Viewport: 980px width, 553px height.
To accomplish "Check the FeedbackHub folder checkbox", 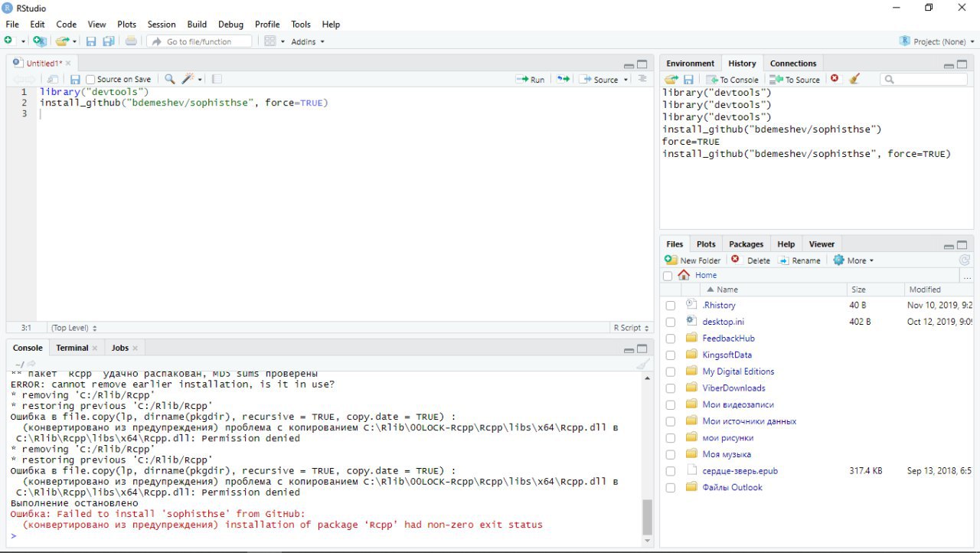I will point(671,339).
